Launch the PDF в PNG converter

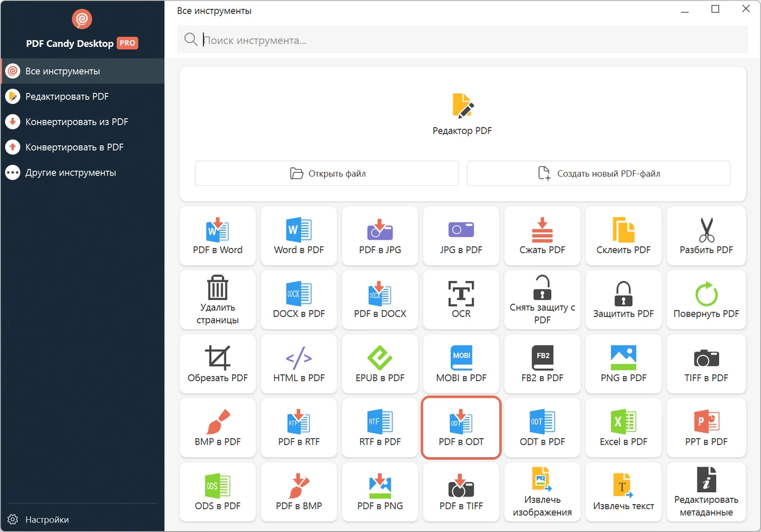pos(380,491)
